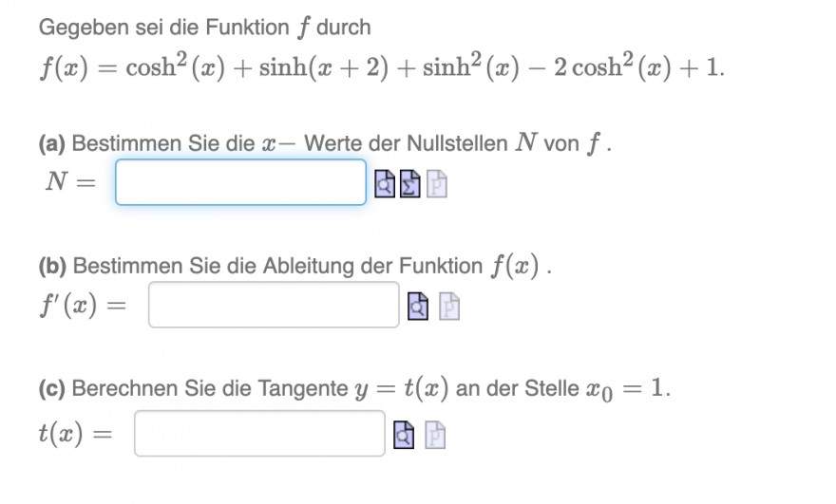Image resolution: width=836 pixels, height=504 pixels.
Task: Click the magnifier preview icon beside N field
Action: pyautogui.click(x=385, y=184)
